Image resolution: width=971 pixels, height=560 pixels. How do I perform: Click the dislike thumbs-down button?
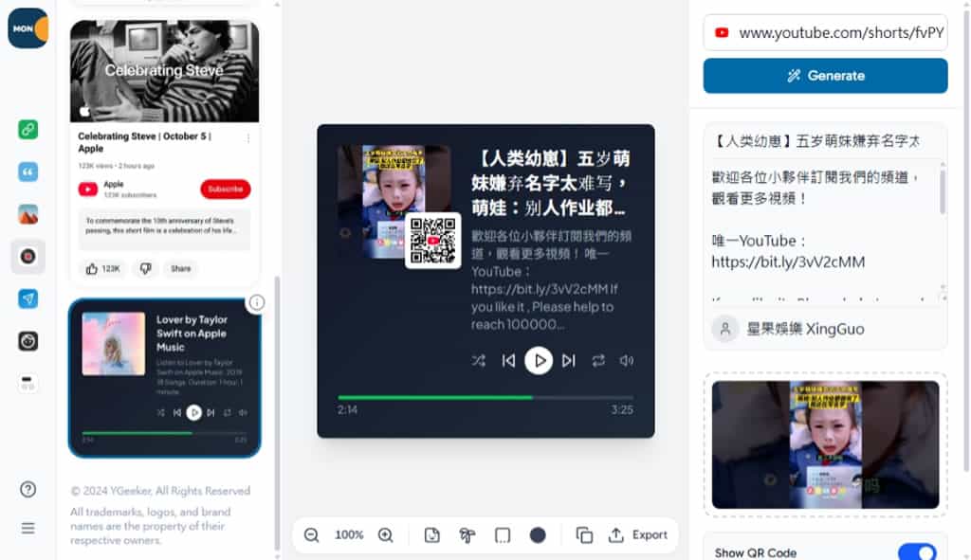coord(145,268)
